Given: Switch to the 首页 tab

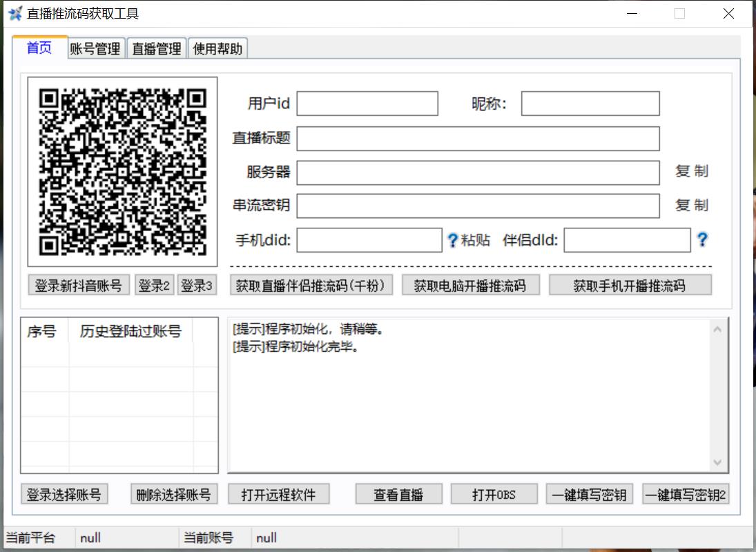Looking at the screenshot, I should point(39,48).
